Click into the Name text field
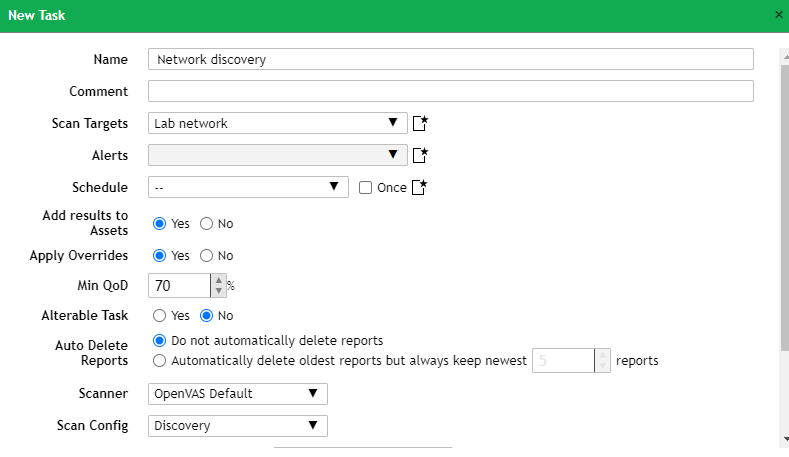The width and height of the screenshot is (789, 457). pyautogui.click(x=450, y=59)
